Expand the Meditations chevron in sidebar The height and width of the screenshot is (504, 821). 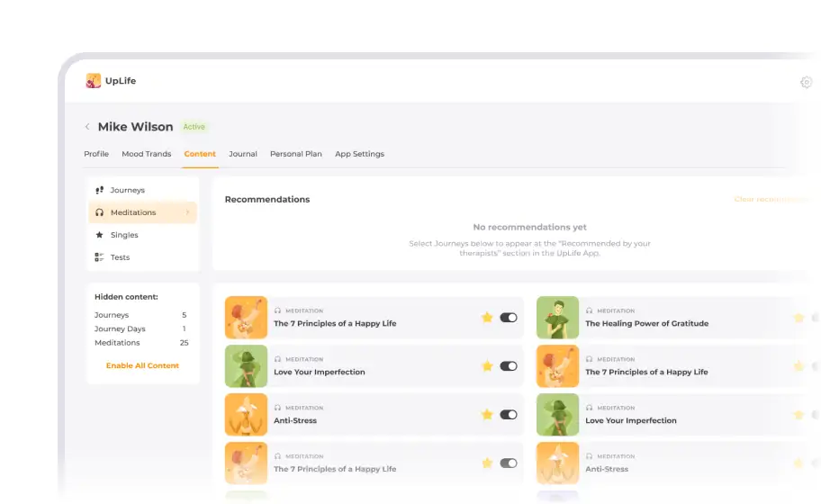click(x=187, y=212)
